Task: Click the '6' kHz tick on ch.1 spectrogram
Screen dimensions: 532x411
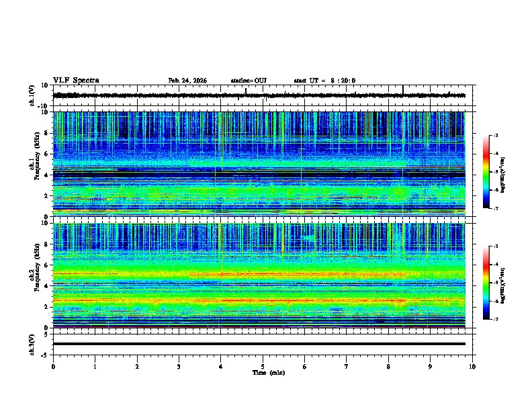Action: pyautogui.click(x=47, y=154)
